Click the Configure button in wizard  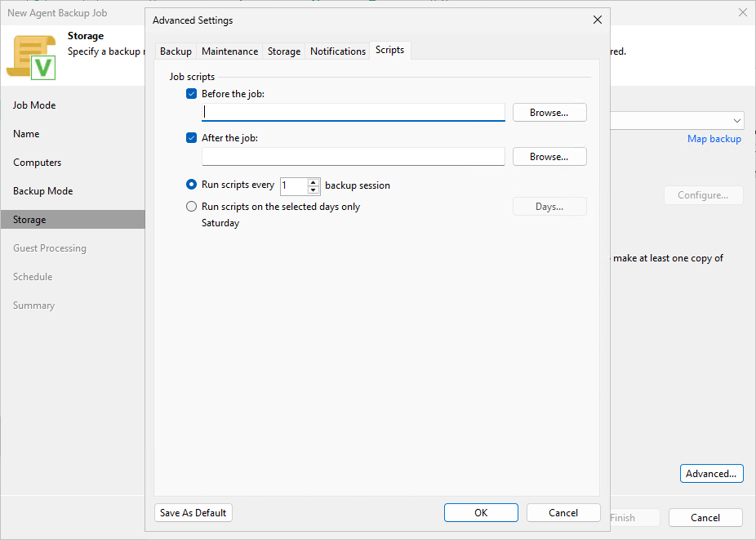pos(703,195)
